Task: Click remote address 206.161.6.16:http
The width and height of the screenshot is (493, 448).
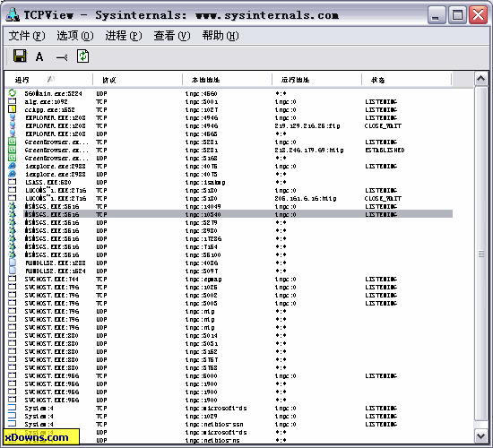Action: pyautogui.click(x=306, y=198)
